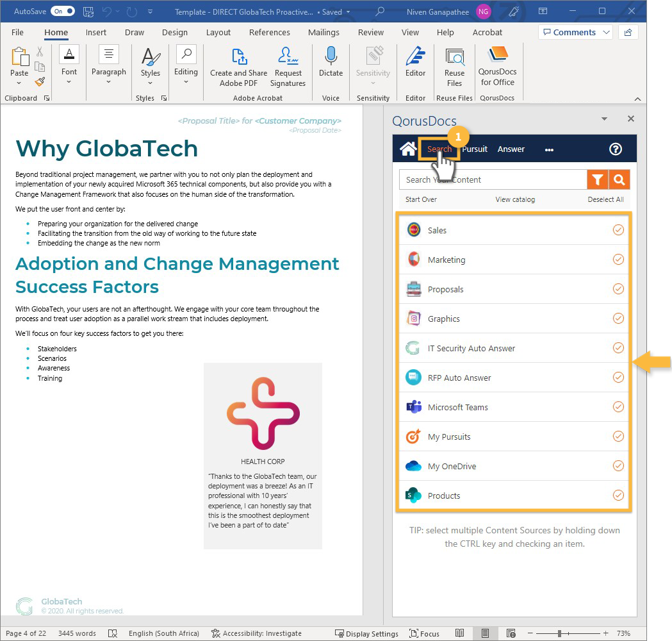Click the zoom slider in status bar
This screenshot has width=672, height=641.
559,633
